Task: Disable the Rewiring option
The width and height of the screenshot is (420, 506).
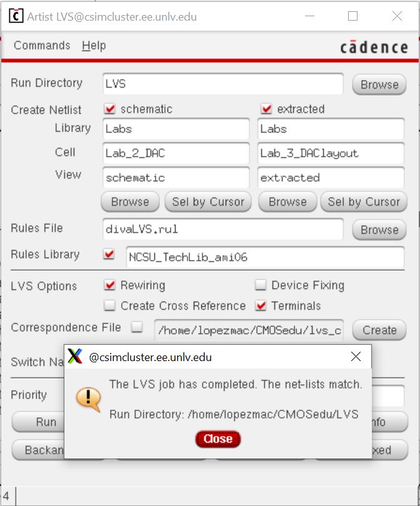Action: (110, 285)
